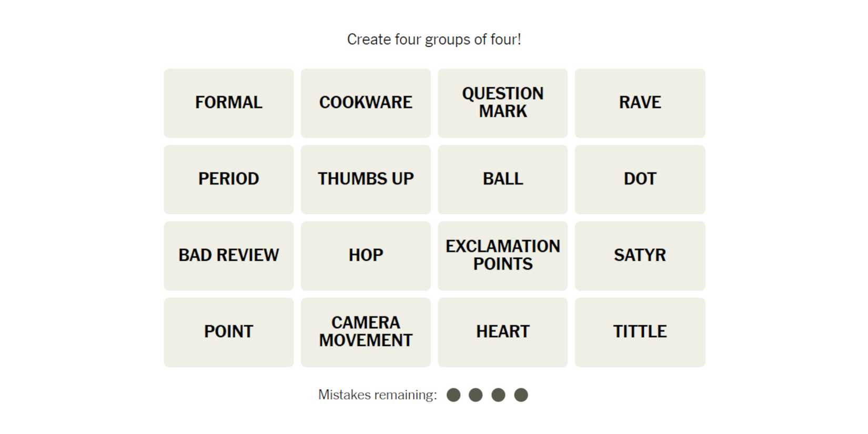Viewport: 868px width, 434px height.
Task: Choose the HOP tile
Action: 366,256
